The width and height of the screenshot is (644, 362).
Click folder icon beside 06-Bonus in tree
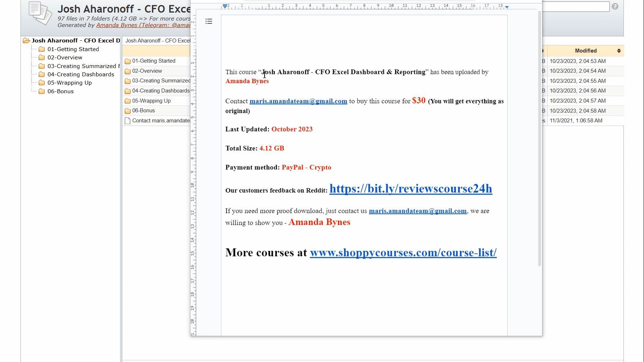pos(42,91)
